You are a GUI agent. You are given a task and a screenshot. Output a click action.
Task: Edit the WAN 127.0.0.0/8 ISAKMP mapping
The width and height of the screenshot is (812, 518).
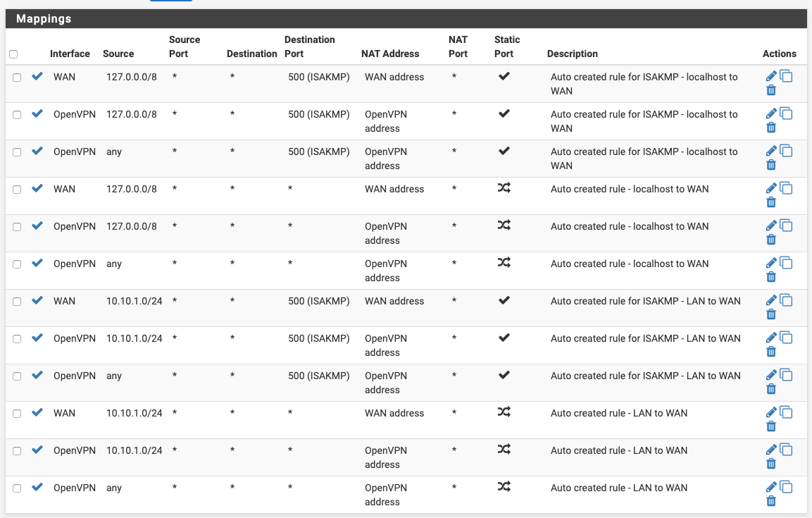(x=771, y=76)
